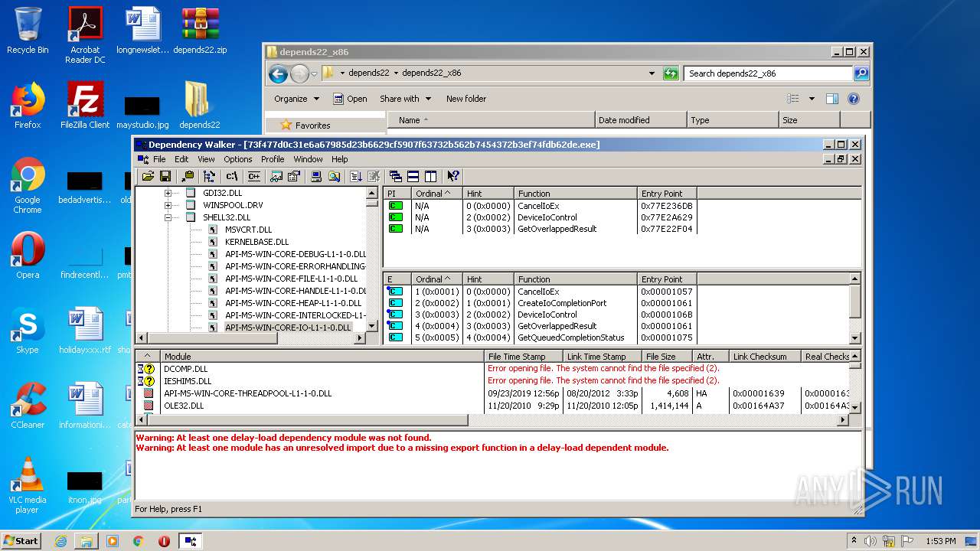Click New folder in Explorer toolbar
Image resolution: width=980 pixels, height=551 pixels.
coord(466,99)
